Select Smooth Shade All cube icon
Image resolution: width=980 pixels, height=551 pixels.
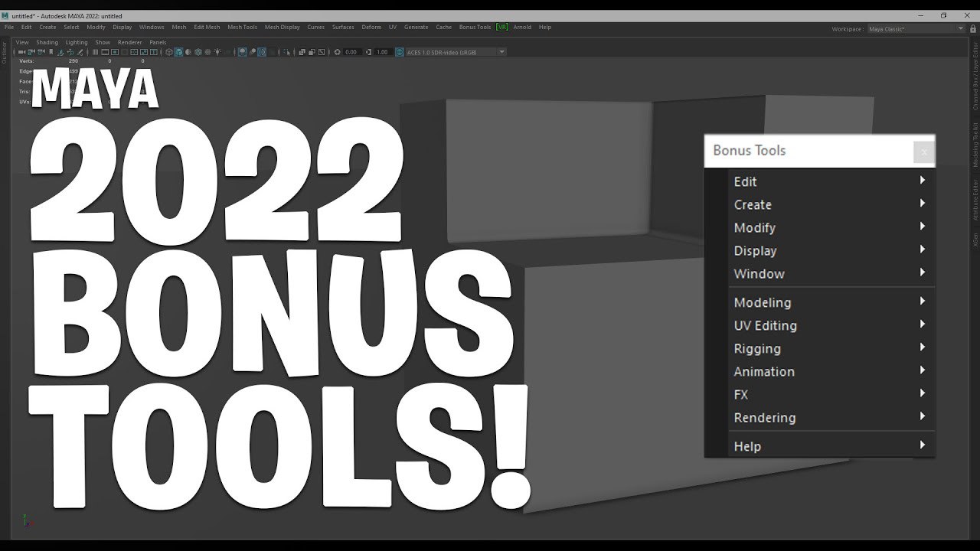(x=178, y=52)
